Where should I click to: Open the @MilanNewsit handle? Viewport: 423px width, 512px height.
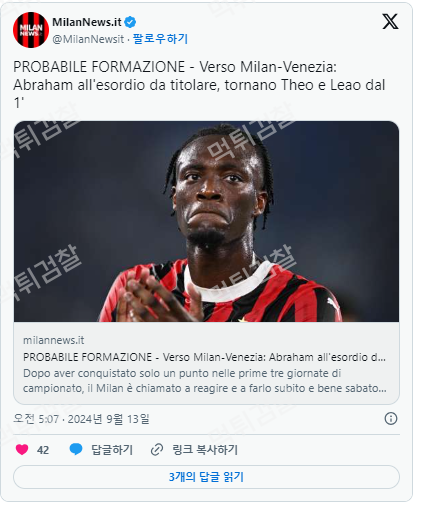pyautogui.click(x=88, y=39)
